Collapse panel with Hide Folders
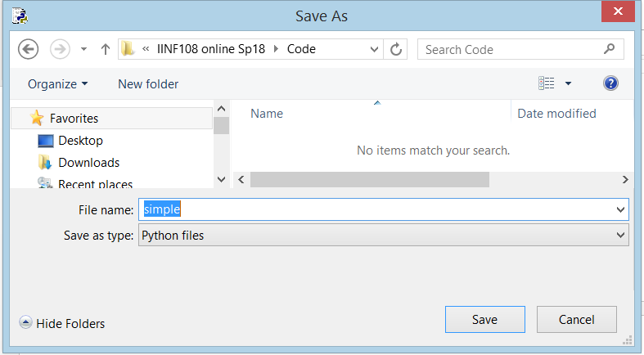This screenshot has width=644, height=355. click(62, 323)
